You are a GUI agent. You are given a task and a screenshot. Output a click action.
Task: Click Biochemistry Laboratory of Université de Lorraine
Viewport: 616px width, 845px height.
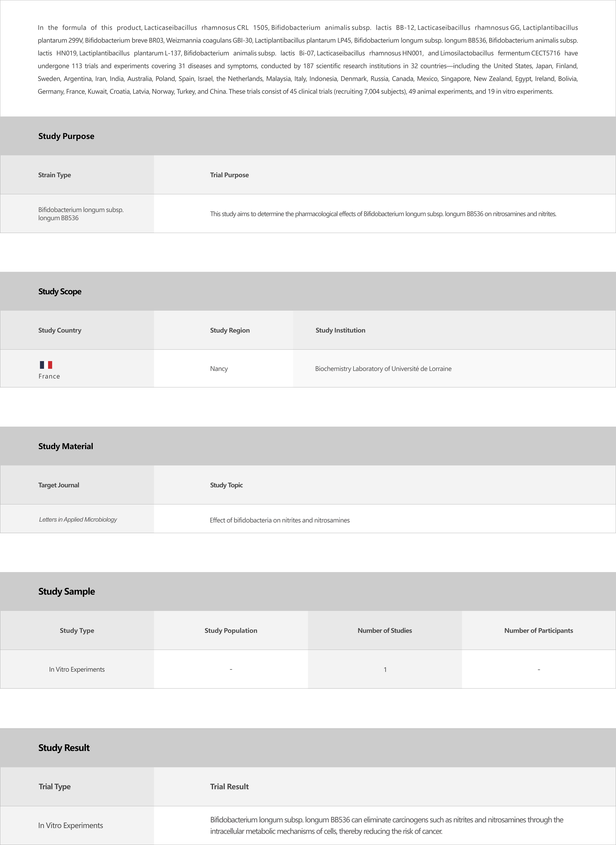click(383, 368)
